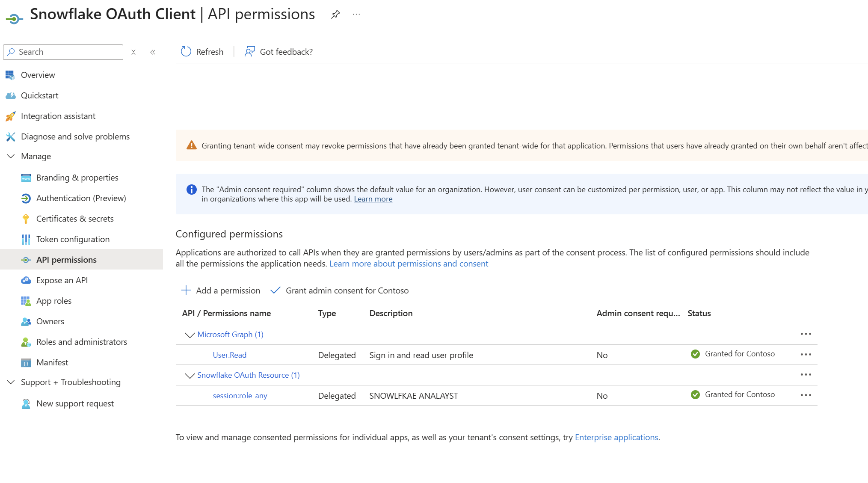Click the Certificates & secrets key icon

tap(26, 219)
